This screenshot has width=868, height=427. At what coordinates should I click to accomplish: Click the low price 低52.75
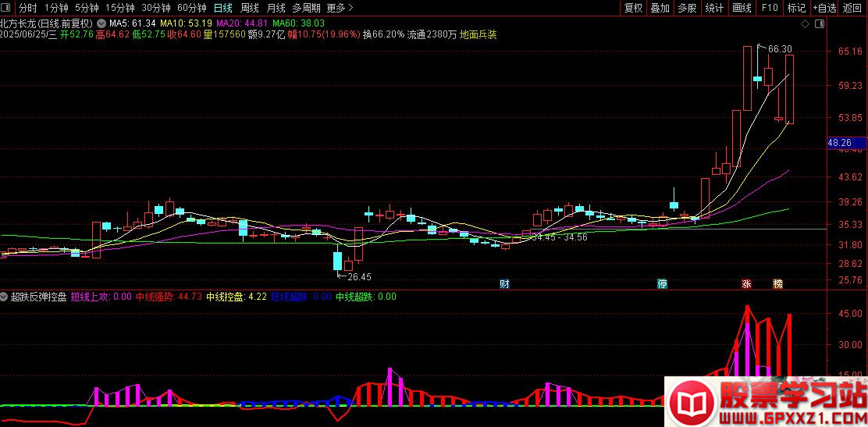(x=148, y=34)
